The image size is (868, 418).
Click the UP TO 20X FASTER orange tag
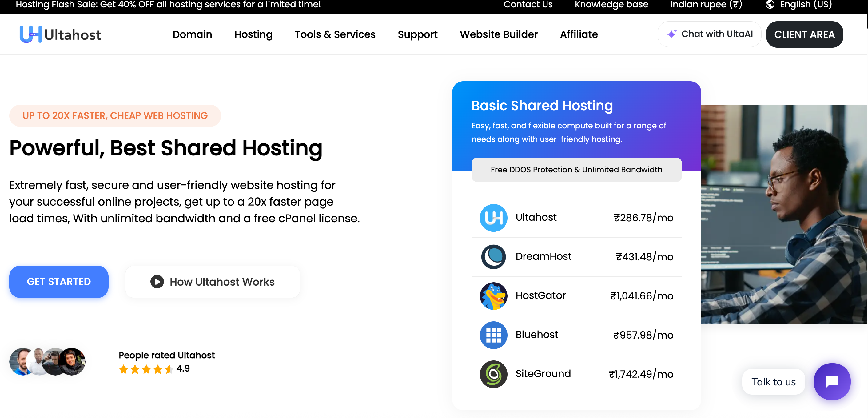click(x=115, y=116)
